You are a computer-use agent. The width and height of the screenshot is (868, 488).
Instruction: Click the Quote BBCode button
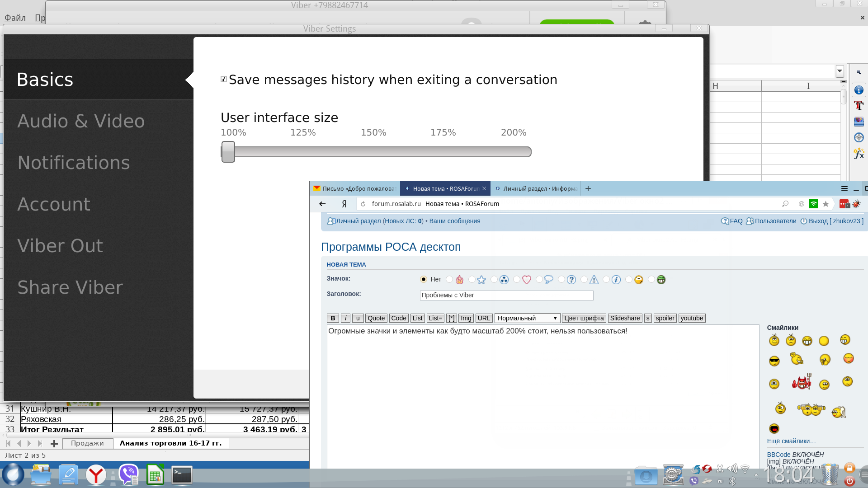(x=376, y=318)
